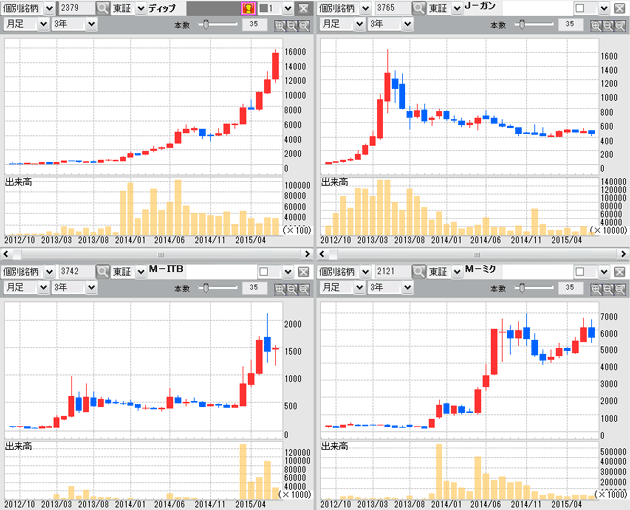Expand the 個別銘柄 type dropdown in M-ミク panel

(364, 272)
